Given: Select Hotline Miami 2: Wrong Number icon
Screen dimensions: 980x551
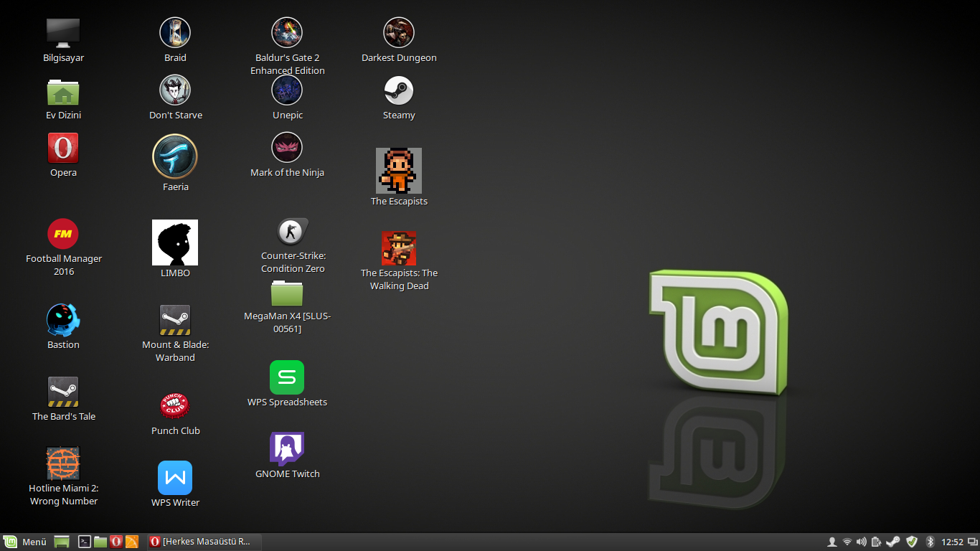Looking at the screenshot, I should pos(63,463).
